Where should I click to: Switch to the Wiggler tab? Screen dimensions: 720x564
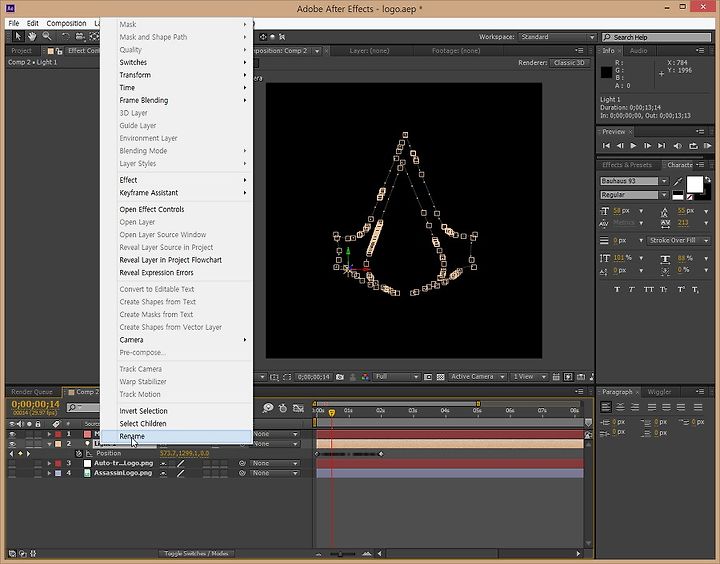point(659,392)
